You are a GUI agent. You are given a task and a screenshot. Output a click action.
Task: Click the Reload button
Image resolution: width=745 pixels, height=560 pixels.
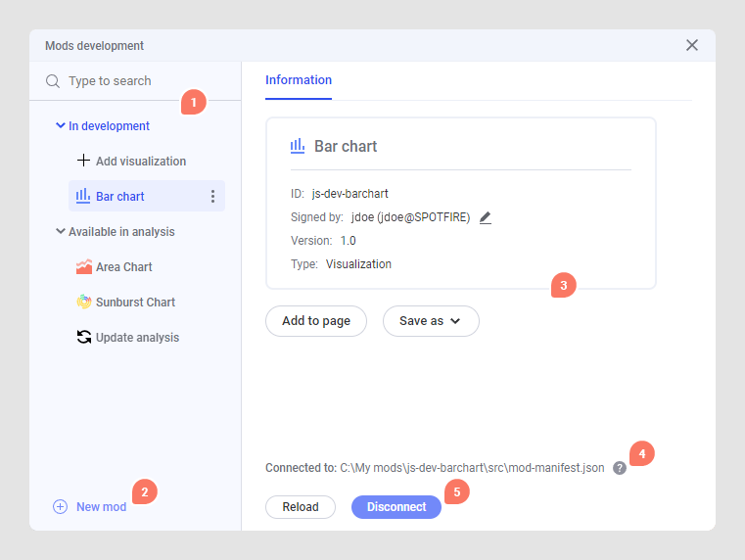pos(301,507)
